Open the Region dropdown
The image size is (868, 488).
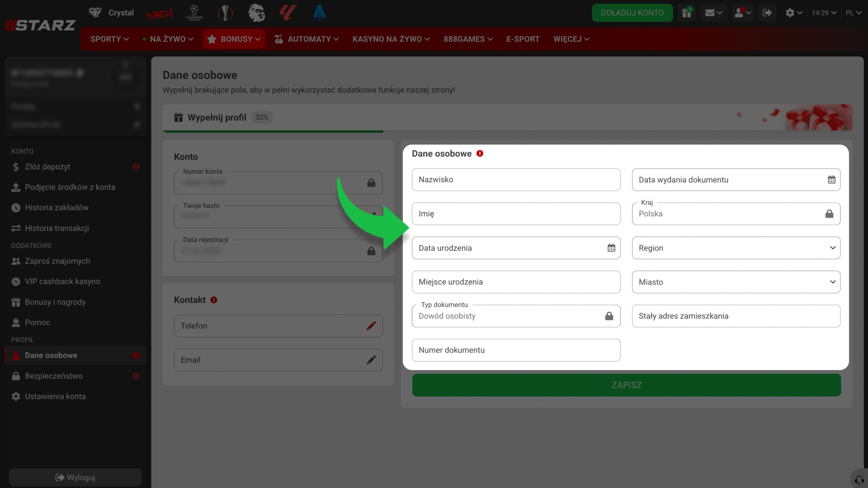click(736, 248)
